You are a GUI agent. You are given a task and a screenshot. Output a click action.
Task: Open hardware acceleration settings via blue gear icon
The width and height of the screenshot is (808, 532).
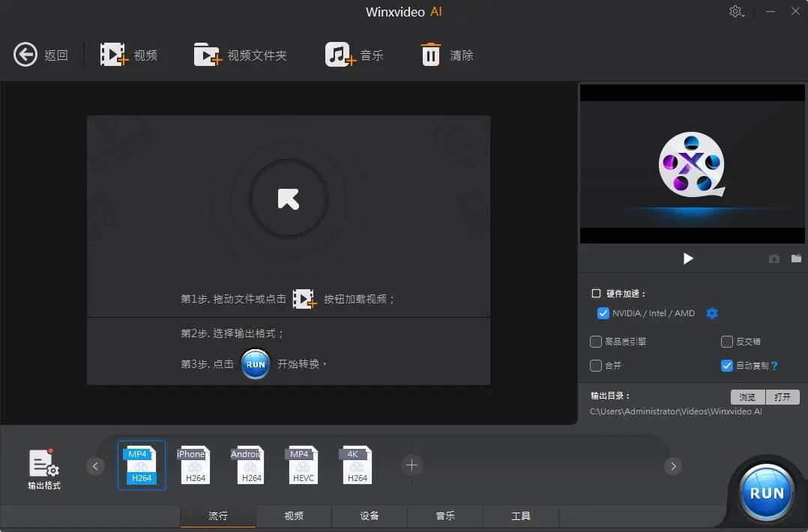[x=711, y=313]
